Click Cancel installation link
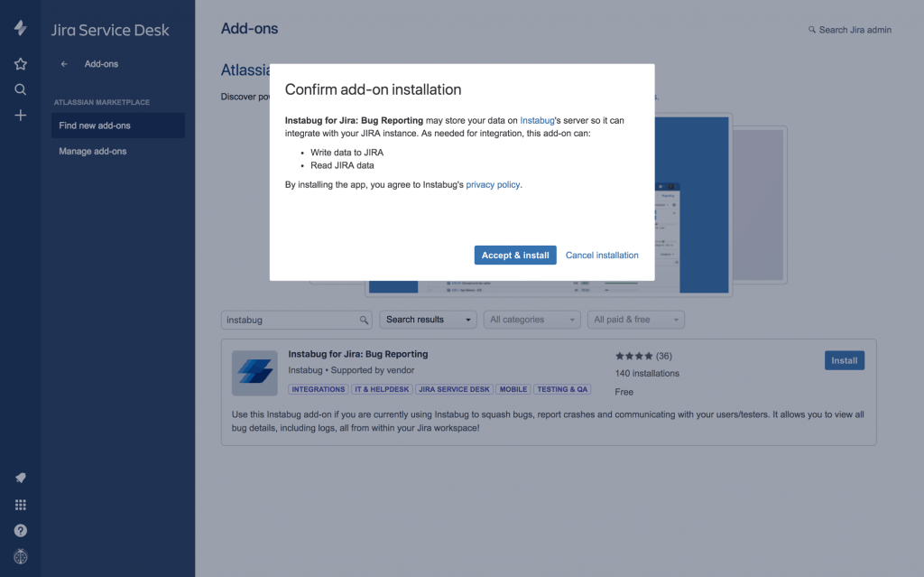Screen dimensions: 924x577 coord(602,255)
